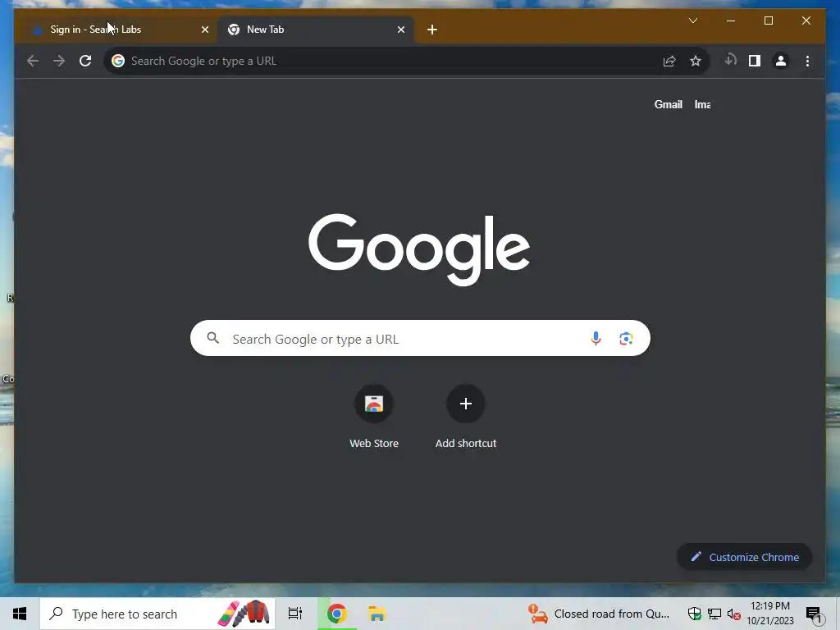Share this page icon in address bar

click(x=669, y=61)
